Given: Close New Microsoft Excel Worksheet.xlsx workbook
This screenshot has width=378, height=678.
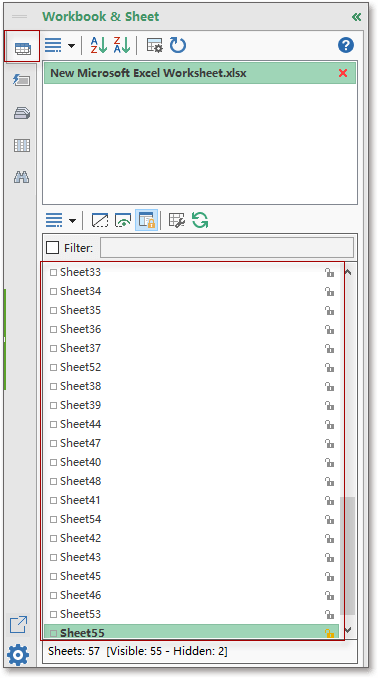Looking at the screenshot, I should click(343, 73).
